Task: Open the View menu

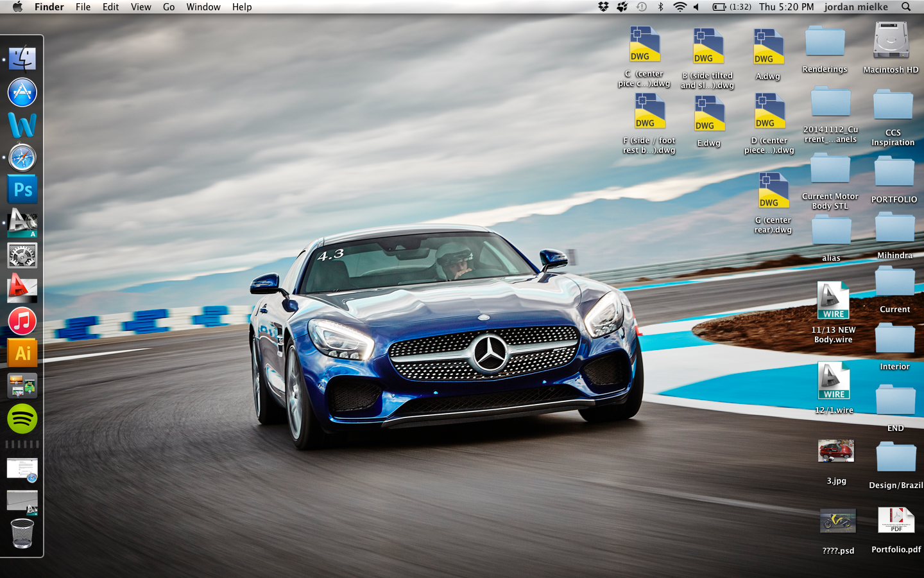Action: click(141, 6)
